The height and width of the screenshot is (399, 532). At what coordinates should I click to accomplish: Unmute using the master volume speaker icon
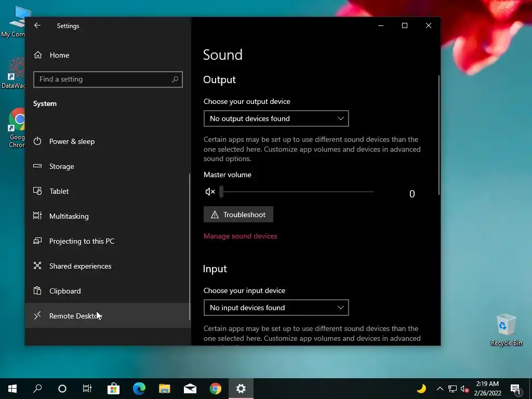click(x=210, y=192)
